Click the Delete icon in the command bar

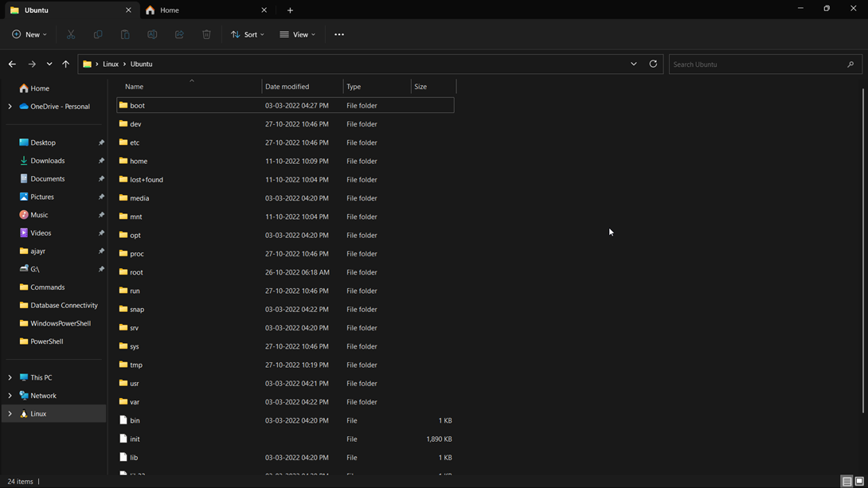tap(206, 34)
